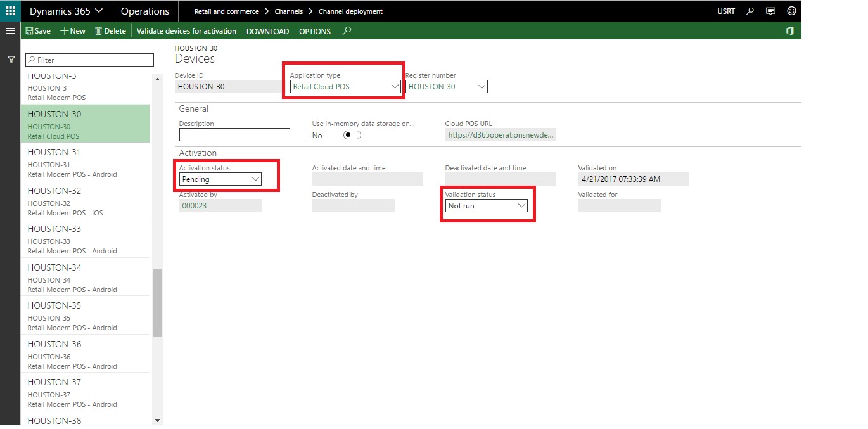
Task: Click Channel deployment breadcrumb
Action: point(350,11)
